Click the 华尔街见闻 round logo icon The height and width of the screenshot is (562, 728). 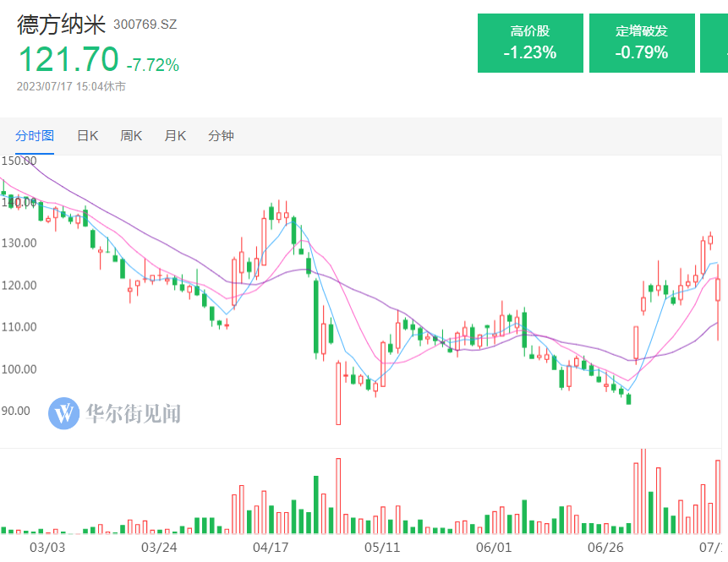pyautogui.click(x=63, y=413)
